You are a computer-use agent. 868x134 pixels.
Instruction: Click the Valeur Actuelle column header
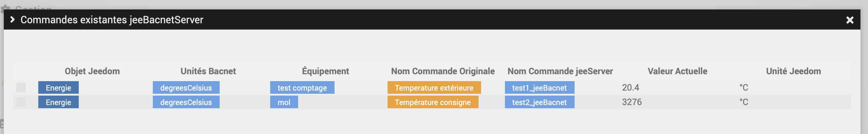click(x=677, y=71)
